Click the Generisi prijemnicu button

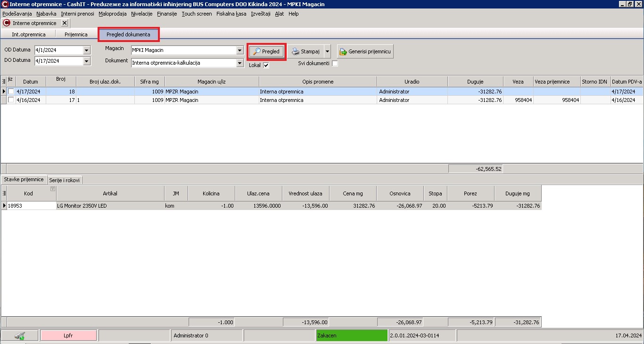click(x=365, y=51)
